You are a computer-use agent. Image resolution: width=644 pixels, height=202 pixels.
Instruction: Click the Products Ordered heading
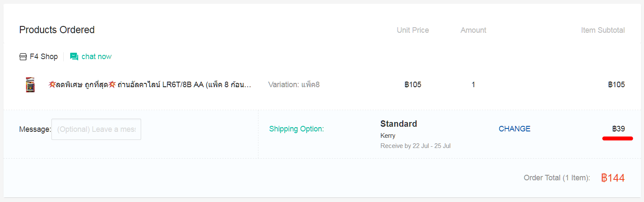(x=57, y=30)
